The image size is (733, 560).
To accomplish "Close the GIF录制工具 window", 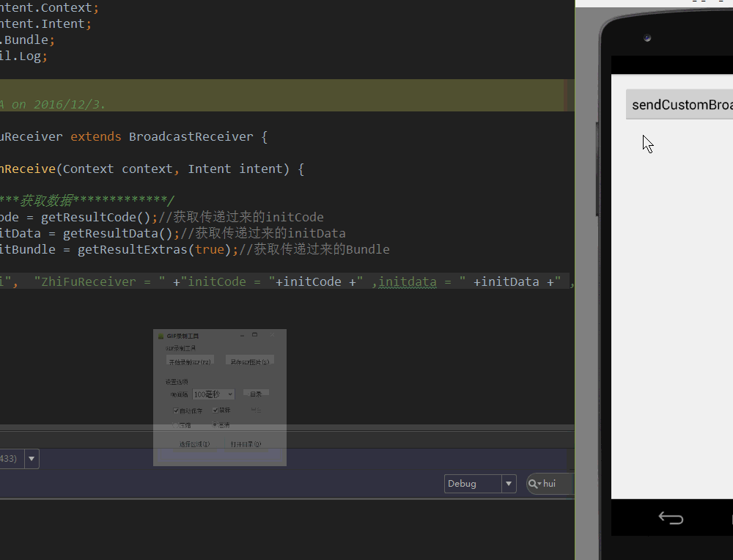I will coord(273,335).
